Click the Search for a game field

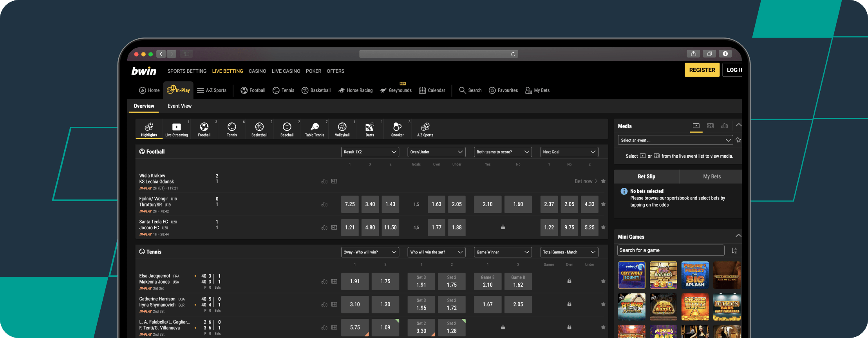click(x=671, y=250)
